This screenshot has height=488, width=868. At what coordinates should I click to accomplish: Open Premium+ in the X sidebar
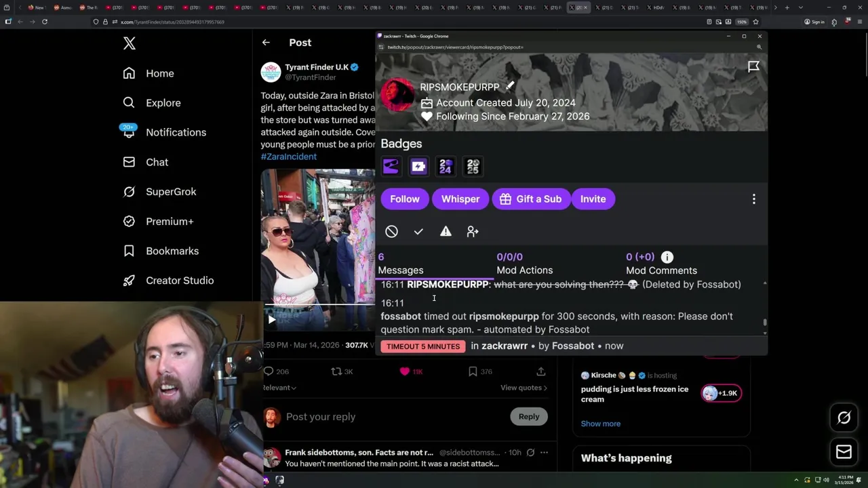pyautogui.click(x=158, y=221)
